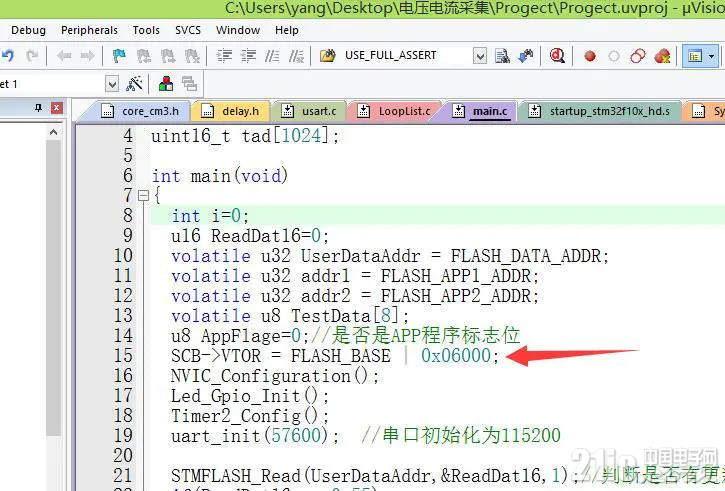Open the Debug menu

tap(28, 31)
